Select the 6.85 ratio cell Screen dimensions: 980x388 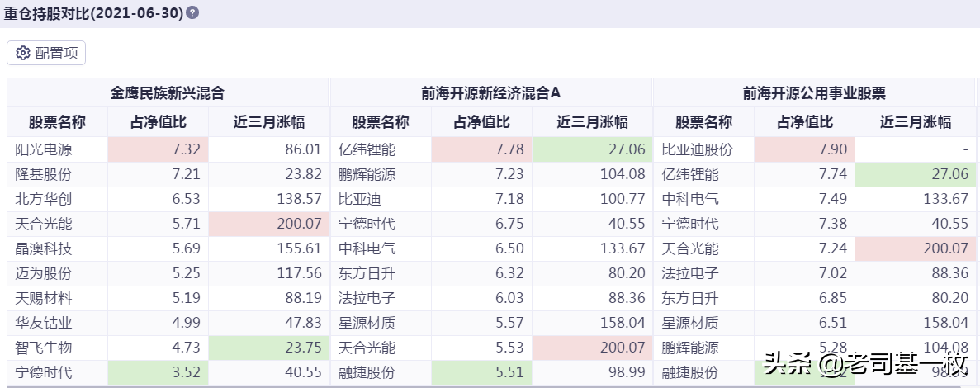(x=805, y=299)
